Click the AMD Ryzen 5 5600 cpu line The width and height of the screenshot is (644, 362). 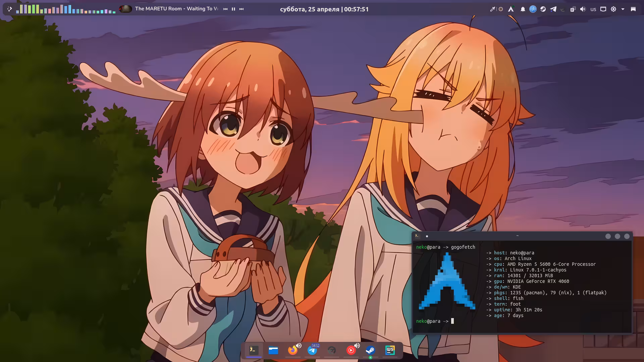541,264
